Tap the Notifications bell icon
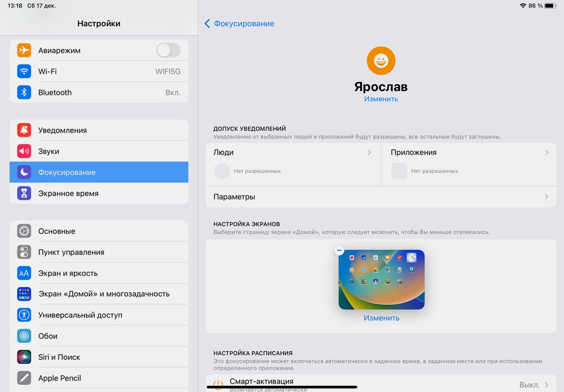This screenshot has width=564, height=392. (24, 130)
